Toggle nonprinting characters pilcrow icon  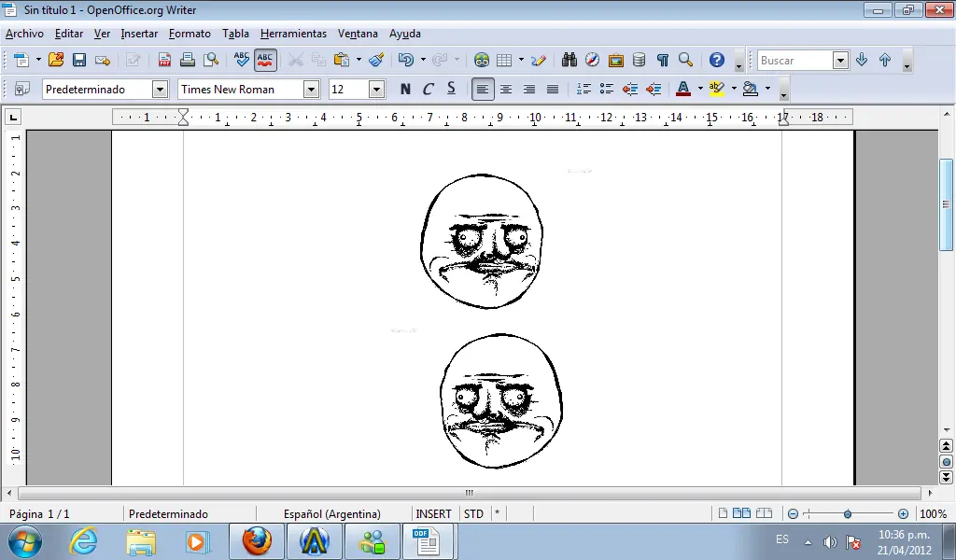click(663, 60)
